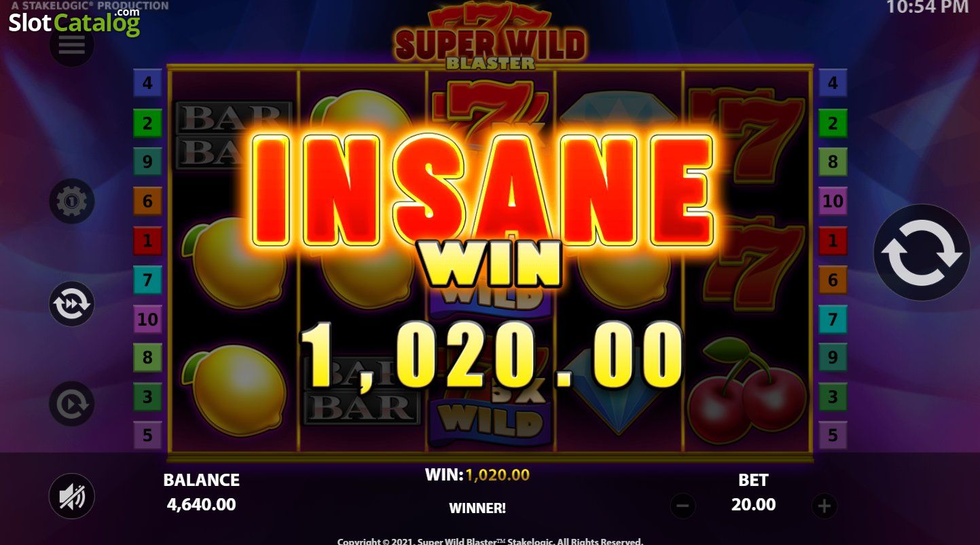Select payline 5 marker on right side
The image size is (980, 545).
833,434
